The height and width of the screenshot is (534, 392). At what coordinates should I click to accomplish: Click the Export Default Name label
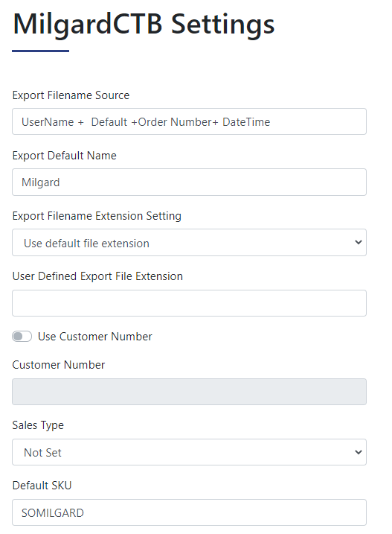64,156
